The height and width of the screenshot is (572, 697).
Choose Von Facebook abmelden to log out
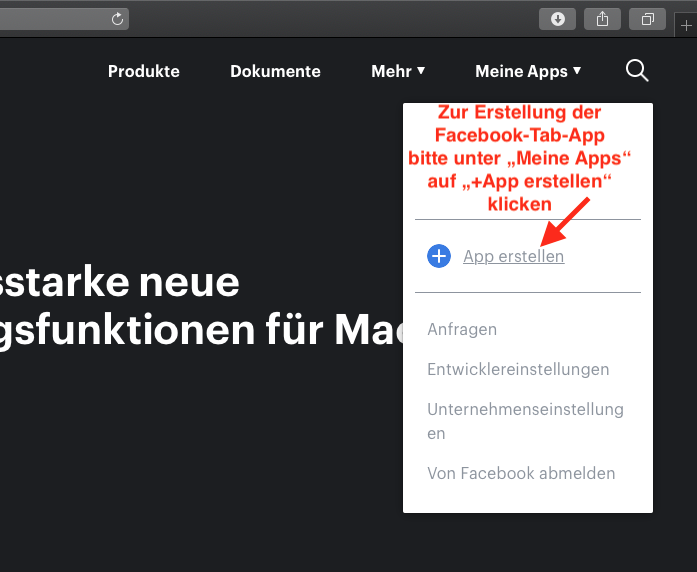[x=521, y=473]
